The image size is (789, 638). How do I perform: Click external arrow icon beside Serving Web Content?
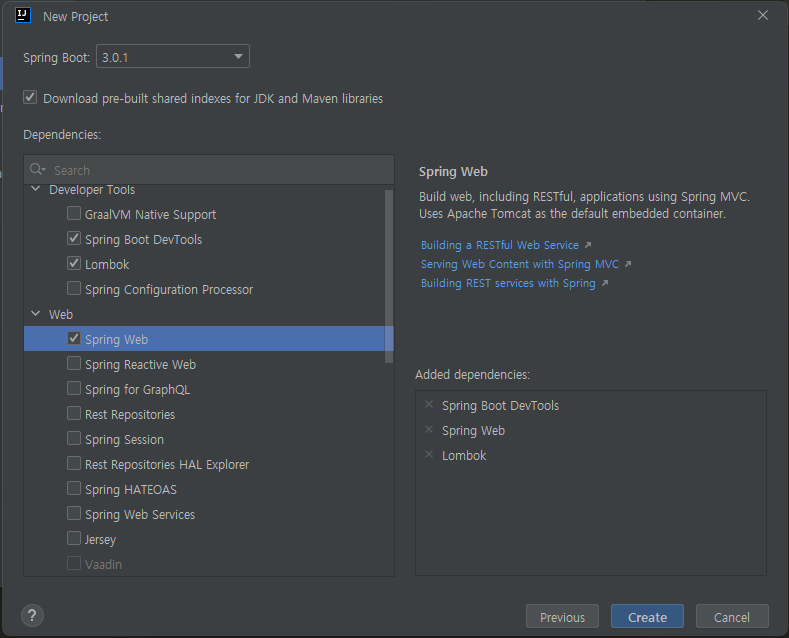click(627, 264)
